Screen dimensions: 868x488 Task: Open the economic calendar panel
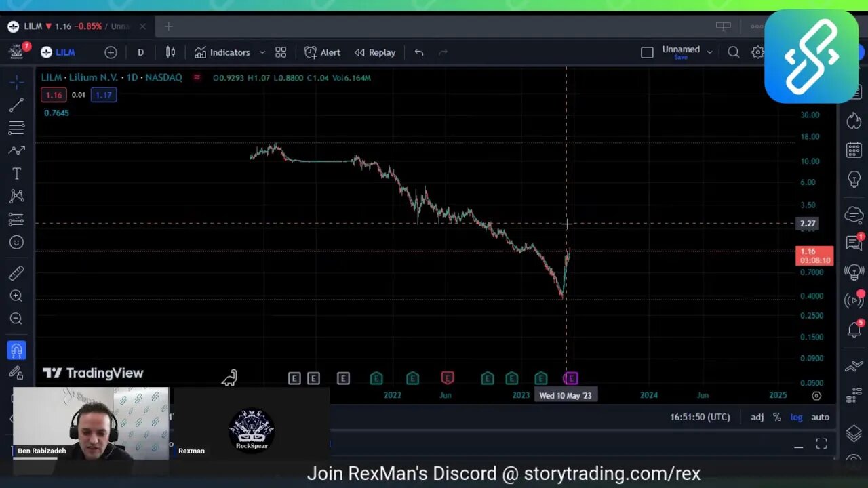click(854, 150)
